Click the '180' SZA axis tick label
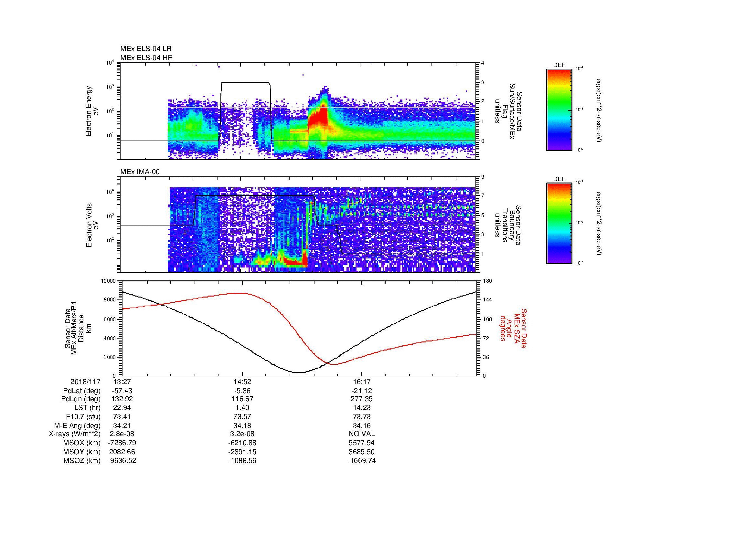 pos(488,281)
